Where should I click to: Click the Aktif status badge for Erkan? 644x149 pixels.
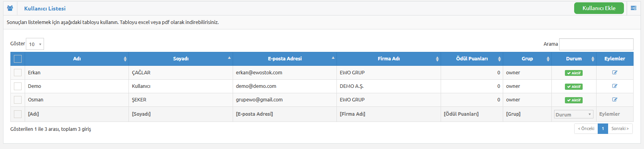coord(574,73)
